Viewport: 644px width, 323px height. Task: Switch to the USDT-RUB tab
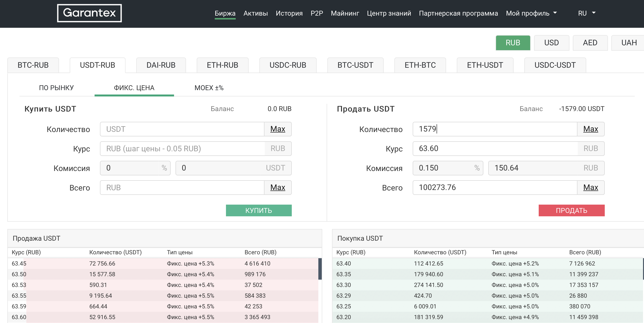98,65
